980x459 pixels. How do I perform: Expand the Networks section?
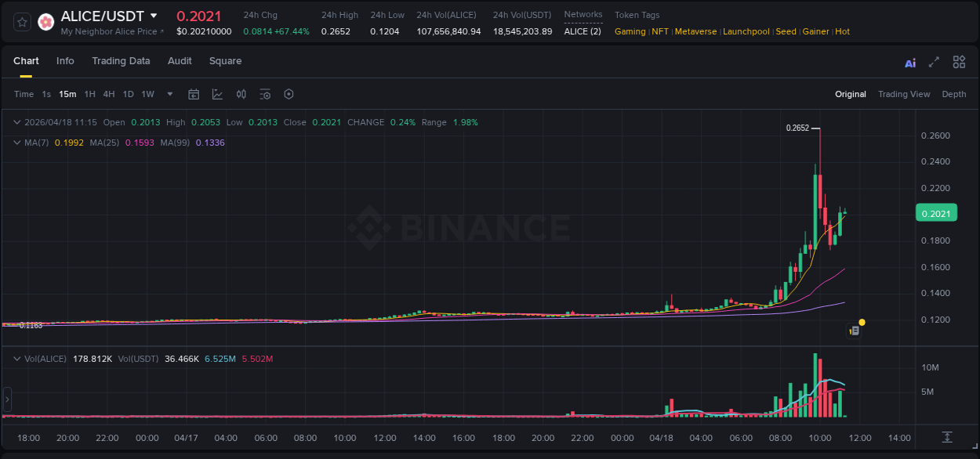583,14
